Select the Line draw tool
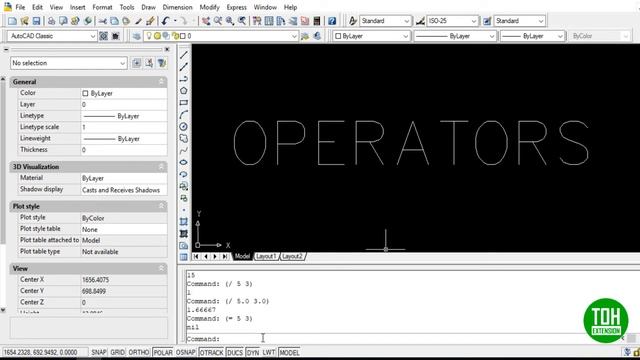 click(184, 55)
